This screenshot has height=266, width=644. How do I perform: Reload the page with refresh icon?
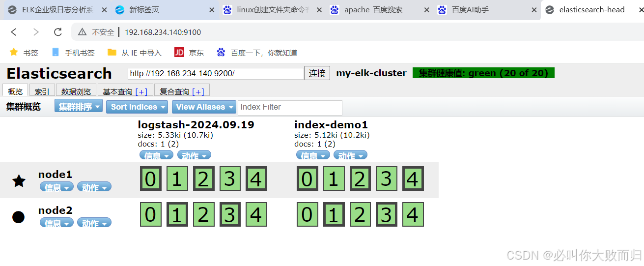tap(58, 32)
